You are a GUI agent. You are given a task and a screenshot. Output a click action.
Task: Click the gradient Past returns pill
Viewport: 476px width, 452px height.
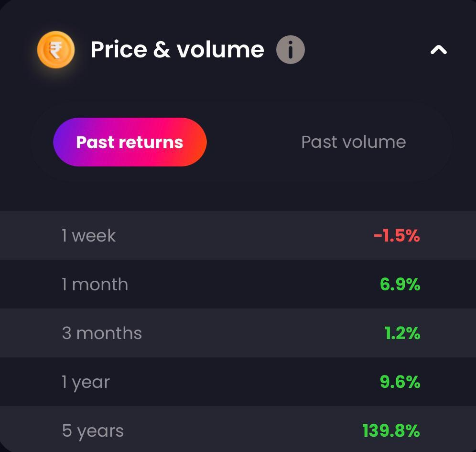pos(130,142)
